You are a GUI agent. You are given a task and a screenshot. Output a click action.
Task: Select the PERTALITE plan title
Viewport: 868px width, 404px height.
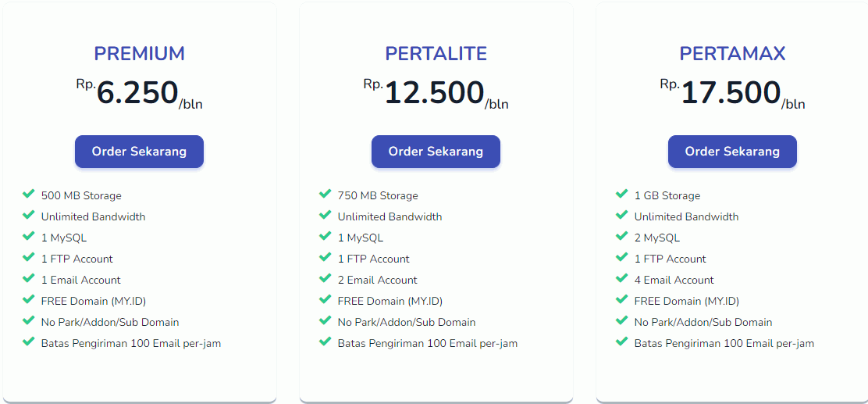[x=436, y=54]
